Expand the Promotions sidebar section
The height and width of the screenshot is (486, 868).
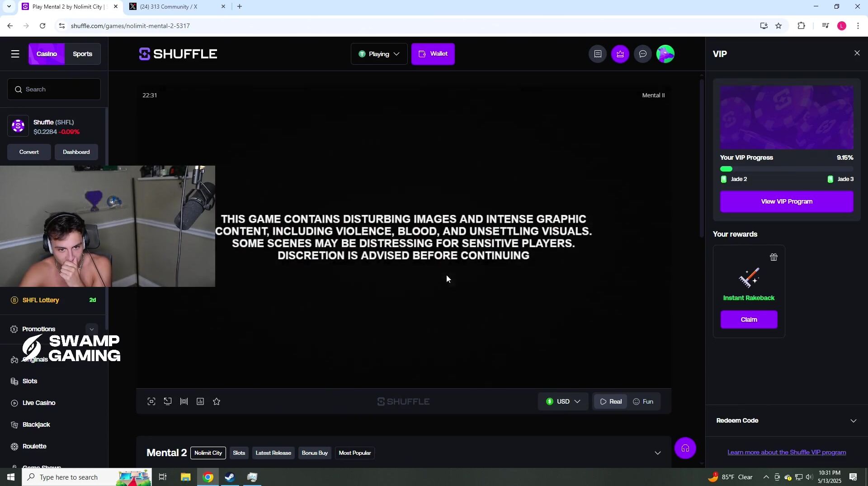point(92,329)
